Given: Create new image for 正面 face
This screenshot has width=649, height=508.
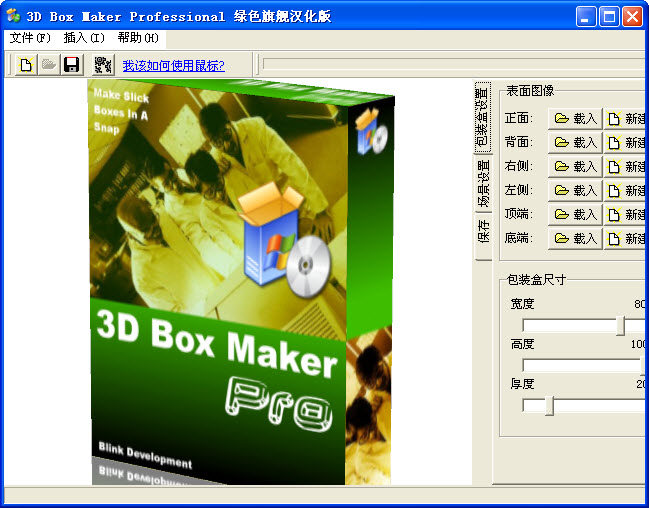Looking at the screenshot, I should coord(626,119).
